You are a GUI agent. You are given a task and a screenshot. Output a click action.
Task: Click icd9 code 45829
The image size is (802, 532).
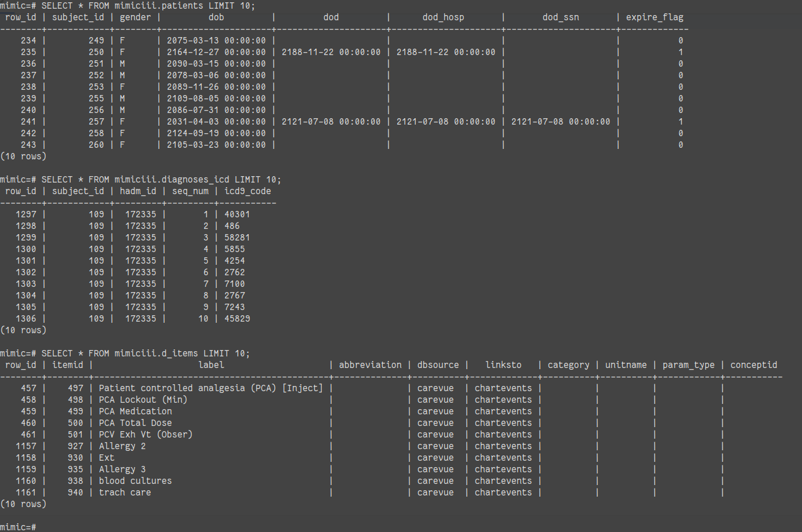tap(237, 319)
